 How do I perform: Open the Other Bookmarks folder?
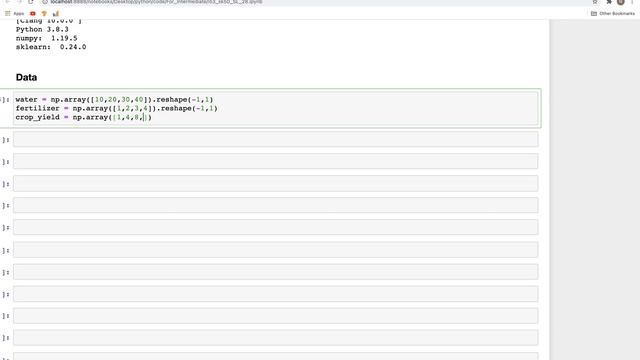[613, 13]
